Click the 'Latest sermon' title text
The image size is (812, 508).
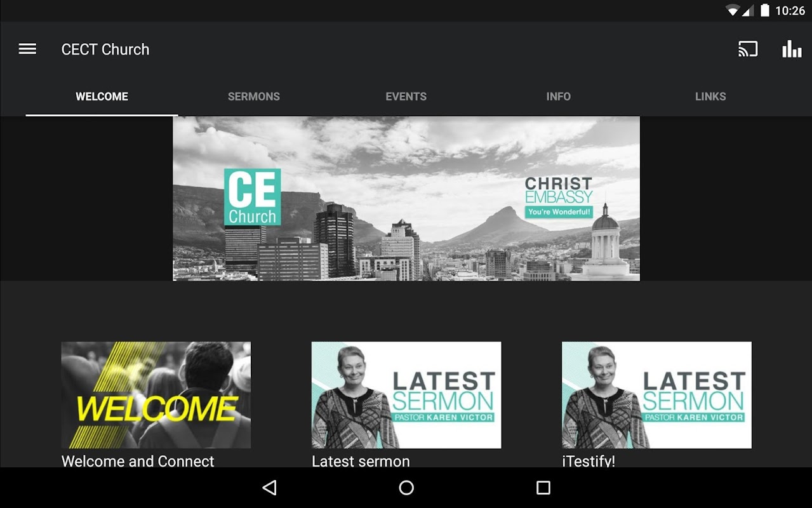(x=361, y=461)
